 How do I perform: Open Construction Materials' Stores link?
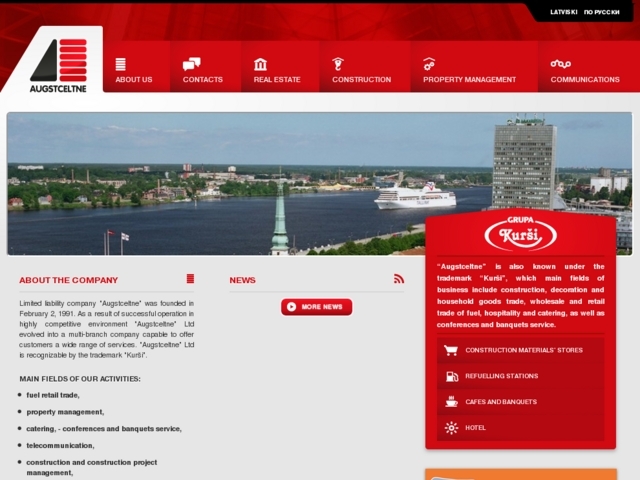520,350
